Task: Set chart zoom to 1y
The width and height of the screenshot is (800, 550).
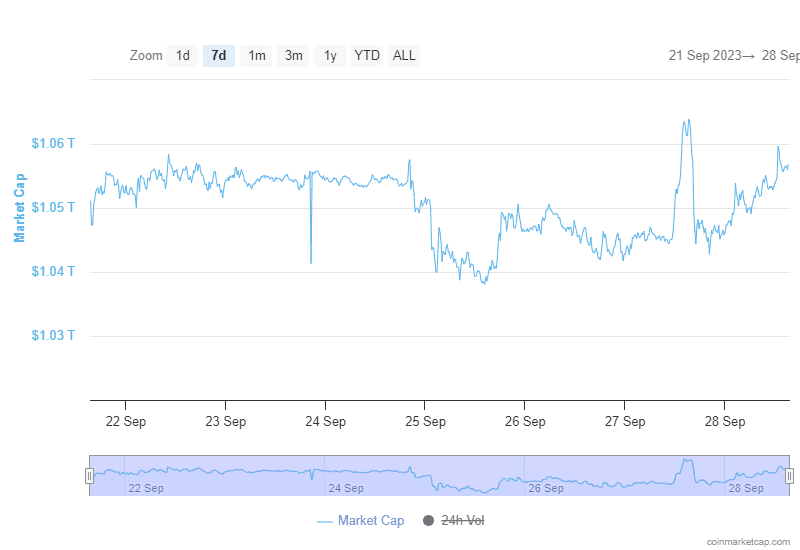Action: tap(330, 56)
